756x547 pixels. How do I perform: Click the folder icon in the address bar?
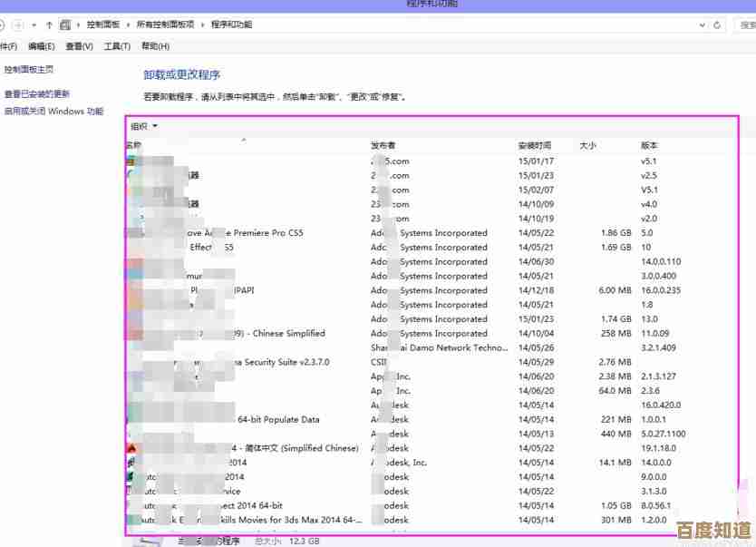63,24
